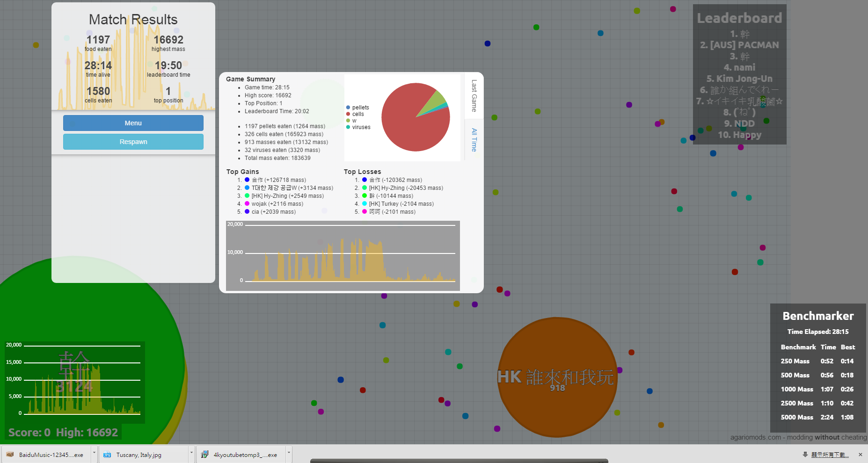Click the green dot beside [HK] Hy-Zhing in Top Losses
Viewport: 868px width, 463px height.
[x=364, y=188]
